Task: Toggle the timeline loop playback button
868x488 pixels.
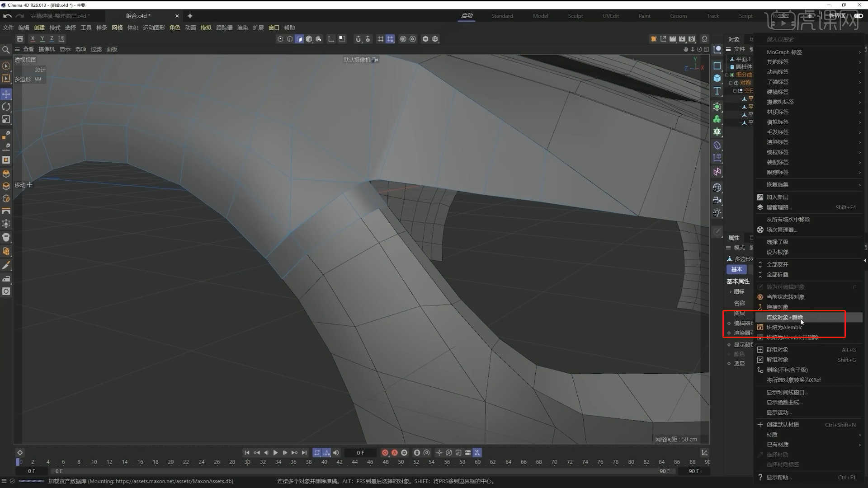Action: click(x=317, y=453)
